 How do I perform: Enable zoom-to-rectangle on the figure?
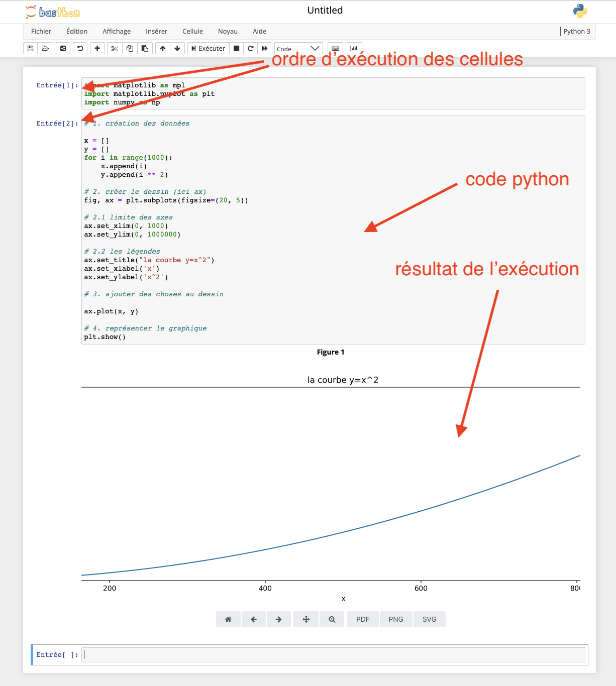point(332,619)
